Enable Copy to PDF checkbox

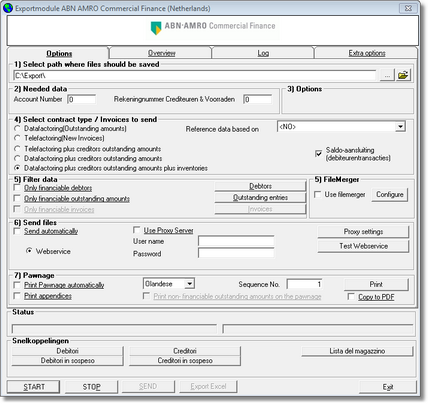(x=351, y=297)
